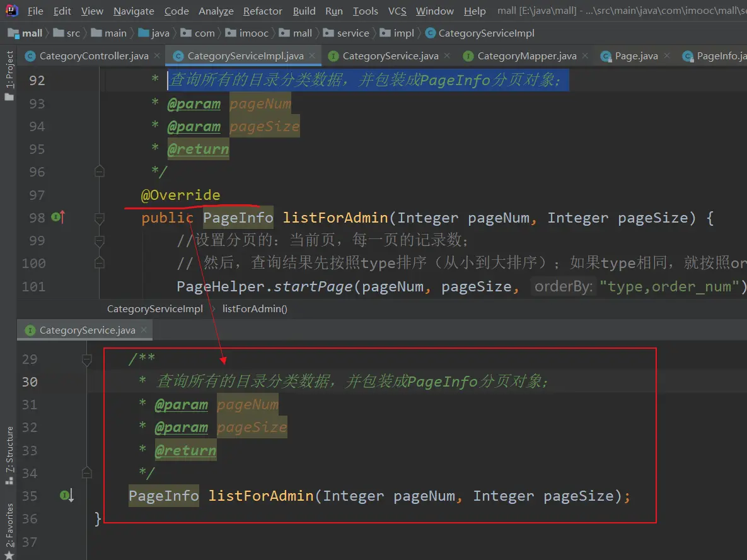This screenshot has width=747, height=560.
Task: Open the Refactor menu
Action: [262, 11]
